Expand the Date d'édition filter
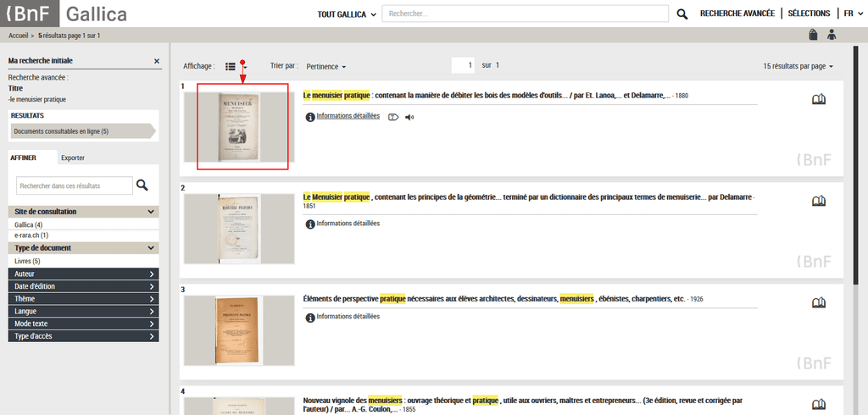This screenshot has height=415, width=868. tap(84, 286)
